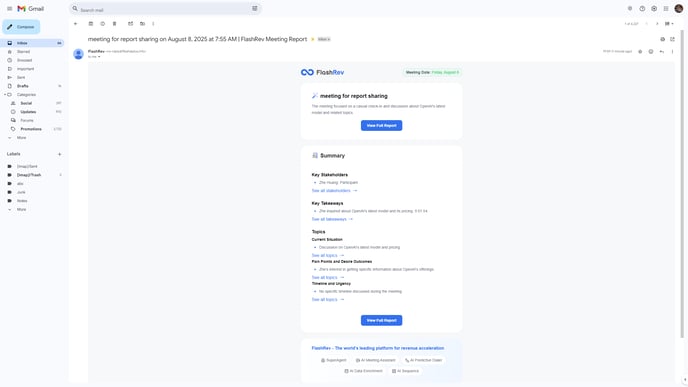Open email in a new window
Viewport: 688px width, 387px height.
click(672, 39)
